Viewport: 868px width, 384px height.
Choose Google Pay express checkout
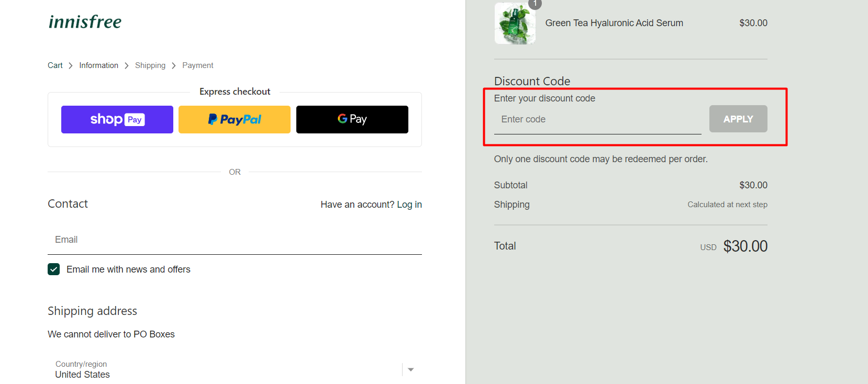[x=352, y=119]
